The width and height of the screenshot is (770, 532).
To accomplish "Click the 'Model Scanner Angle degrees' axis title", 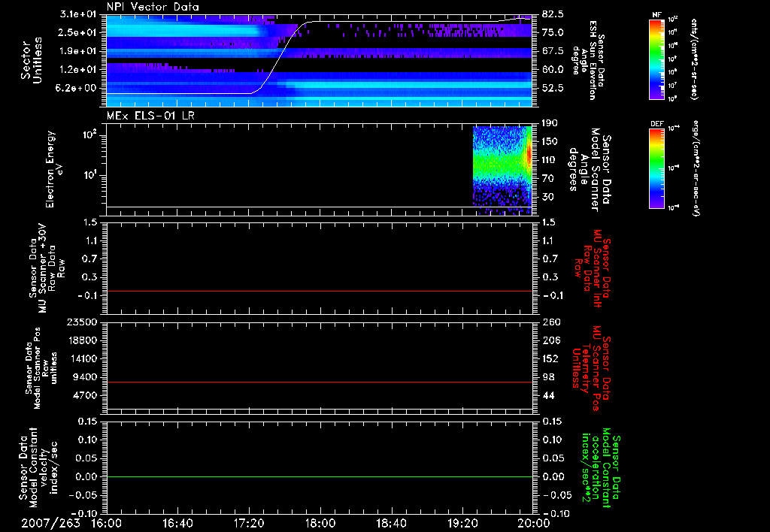I will [590, 170].
